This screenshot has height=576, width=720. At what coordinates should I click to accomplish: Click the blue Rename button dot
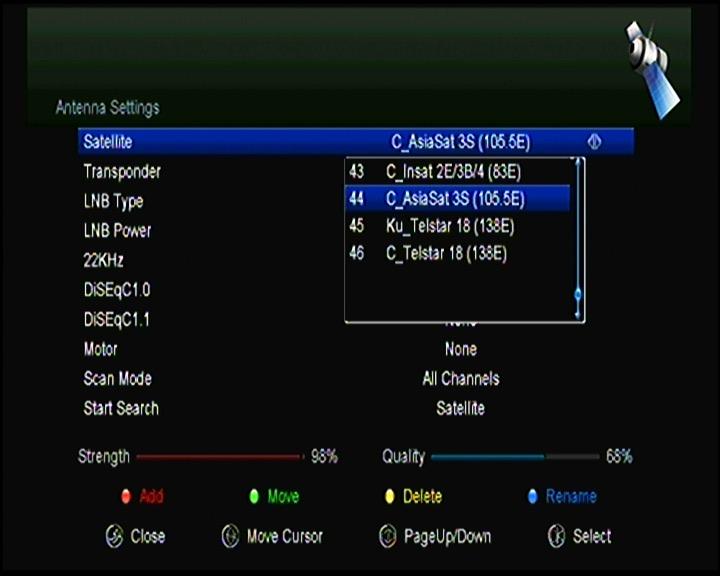point(533,497)
